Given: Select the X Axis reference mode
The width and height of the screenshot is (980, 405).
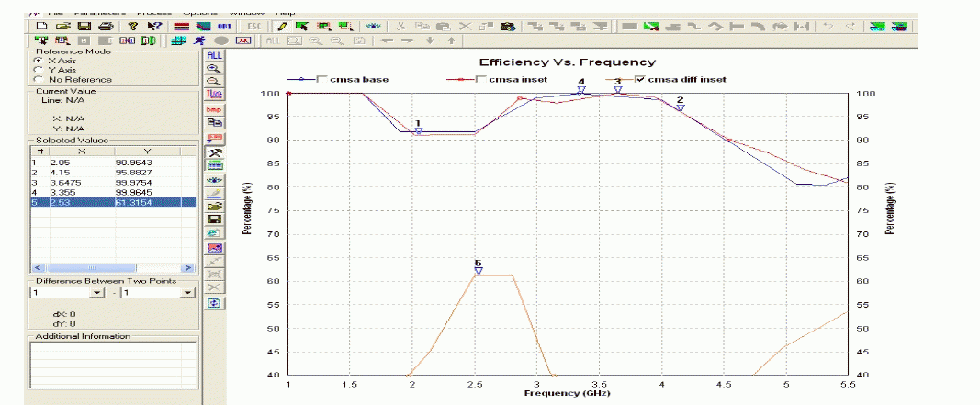Looking at the screenshot, I should point(38,60).
